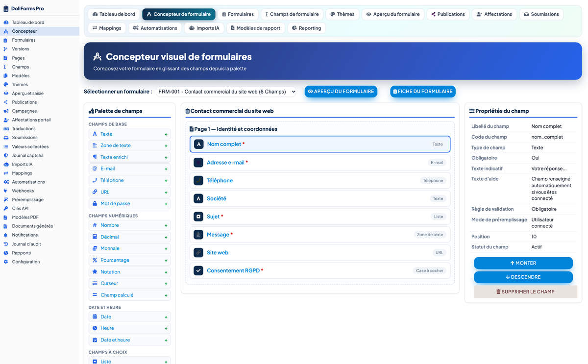The width and height of the screenshot is (588, 364).
Task: Click the Consentement RGPD checkbox icon
Action: (x=198, y=270)
